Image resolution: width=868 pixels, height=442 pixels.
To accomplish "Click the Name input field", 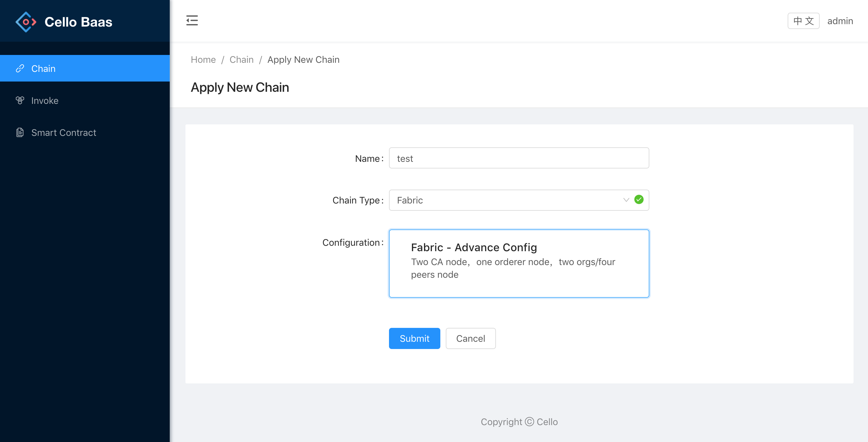I will coord(519,158).
